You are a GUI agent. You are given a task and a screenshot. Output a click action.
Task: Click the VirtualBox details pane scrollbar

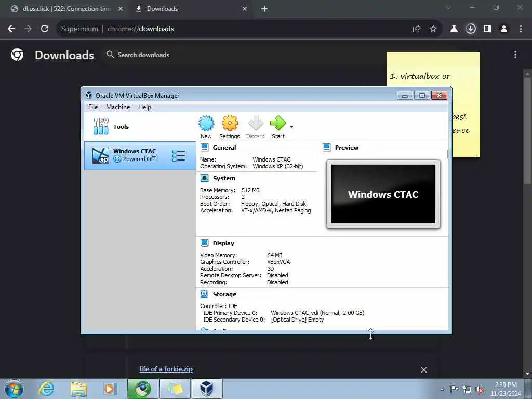tap(447, 154)
